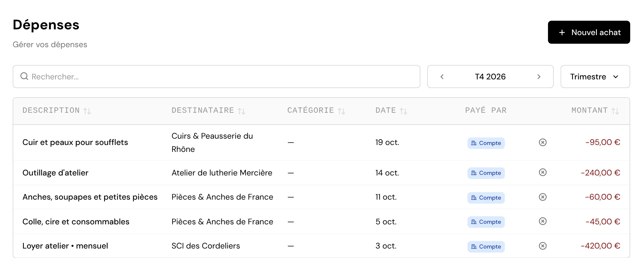The width and height of the screenshot is (644, 258).
Task: Click the Compte badge in the Outillage d'atelier row
Action: tap(486, 173)
